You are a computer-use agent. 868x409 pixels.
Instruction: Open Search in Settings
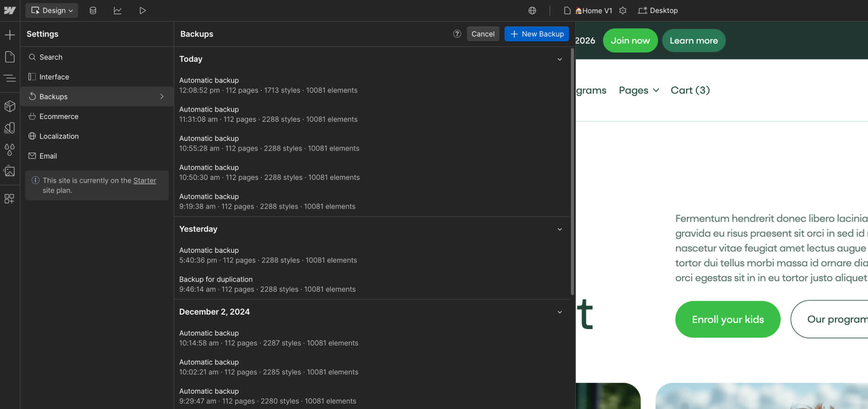point(97,57)
